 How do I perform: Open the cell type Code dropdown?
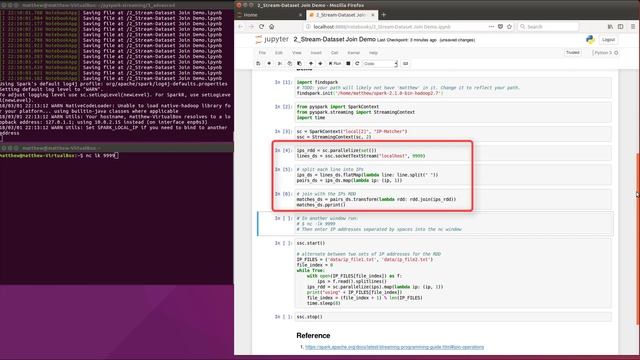(x=380, y=64)
